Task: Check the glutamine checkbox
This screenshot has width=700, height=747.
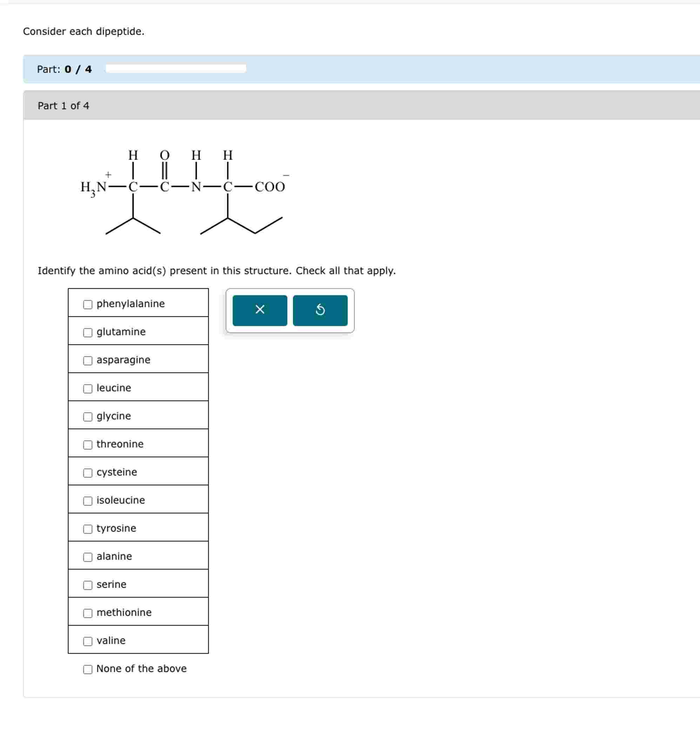Action: 88,333
